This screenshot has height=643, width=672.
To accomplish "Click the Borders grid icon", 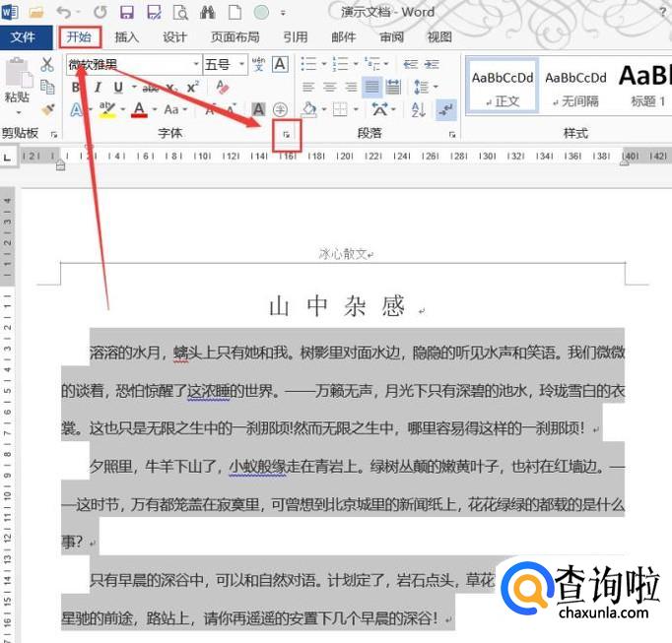I will tap(340, 109).
